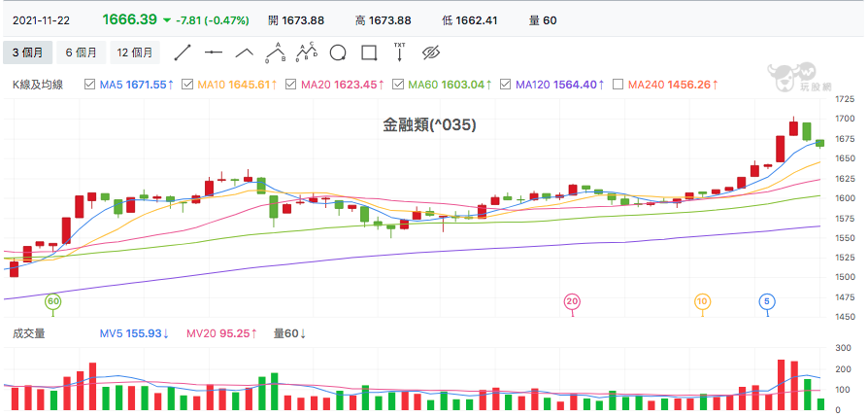Click the MA240 1456.26 value label

click(674, 85)
